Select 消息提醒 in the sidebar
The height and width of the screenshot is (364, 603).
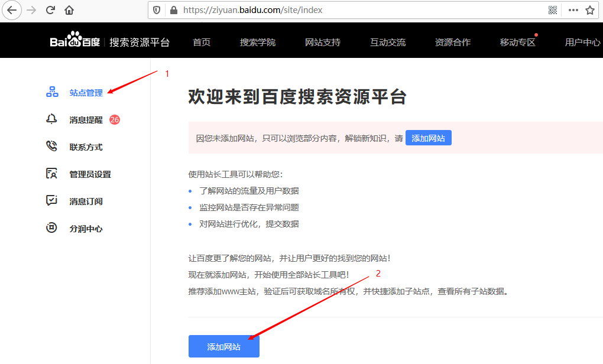tap(86, 120)
